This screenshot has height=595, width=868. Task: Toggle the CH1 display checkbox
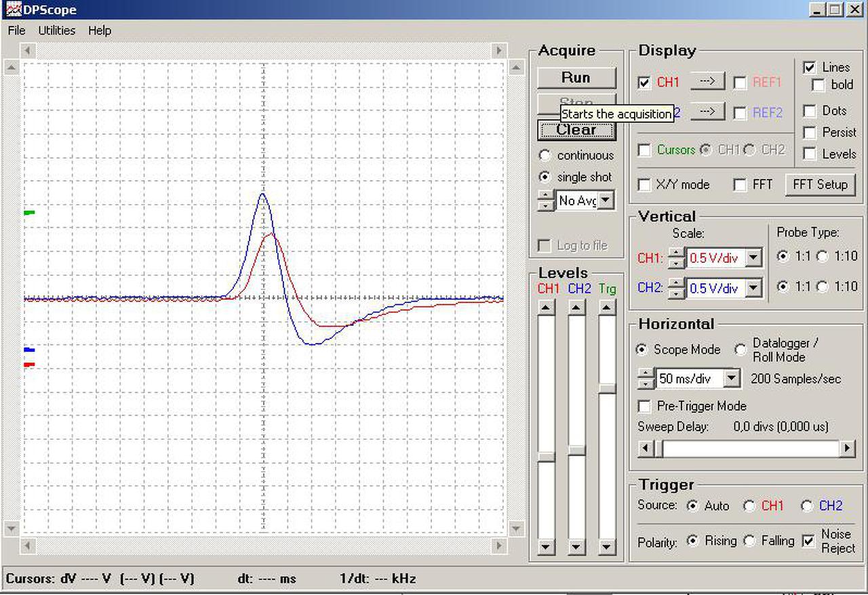coord(645,82)
